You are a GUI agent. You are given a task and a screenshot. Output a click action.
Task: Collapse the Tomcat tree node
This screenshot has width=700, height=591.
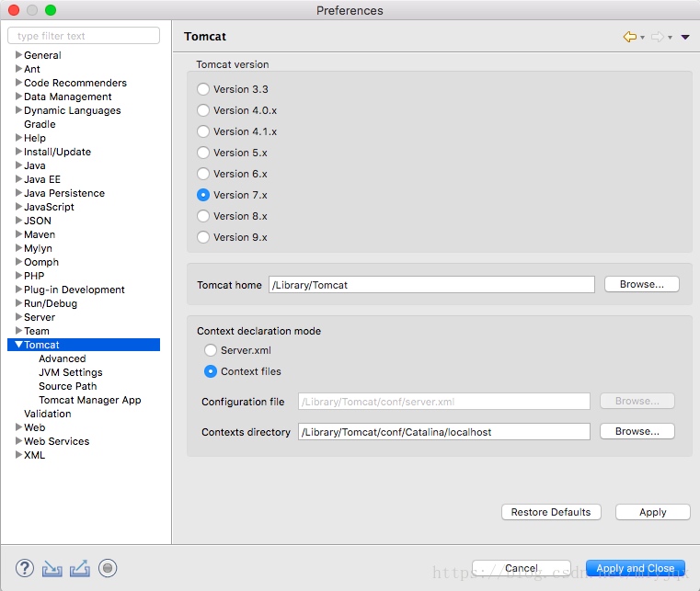pos(18,345)
